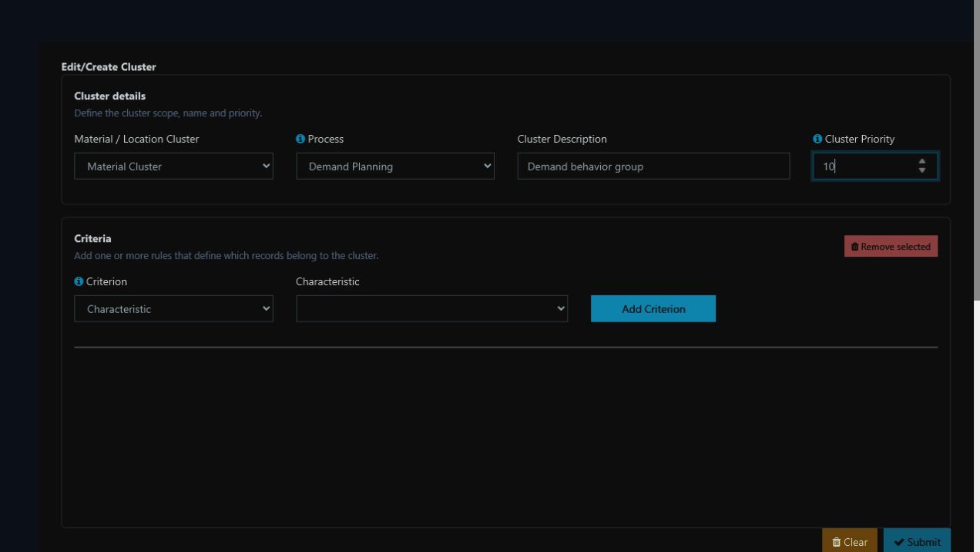This screenshot has height=552, width=980.
Task: Click the Add Criterion button
Action: [x=653, y=308]
